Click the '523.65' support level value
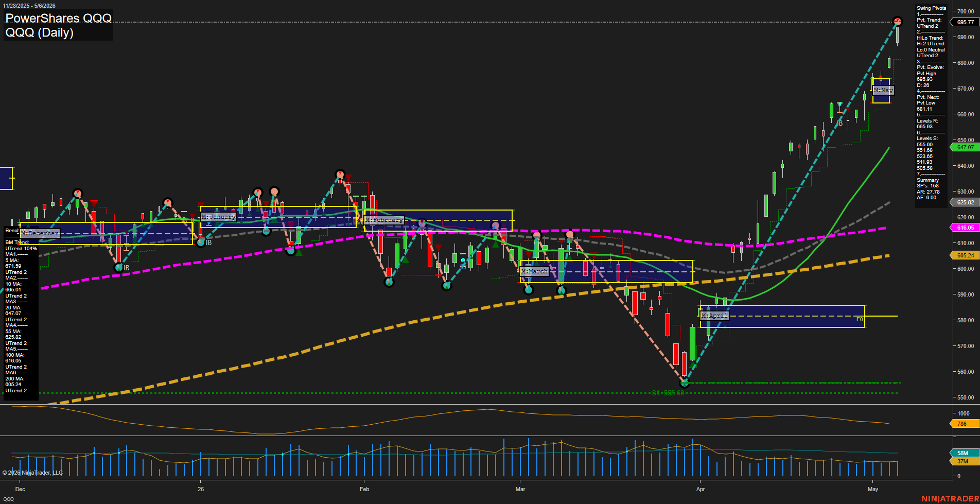Image resolution: width=980 pixels, height=504 pixels. coord(924,157)
